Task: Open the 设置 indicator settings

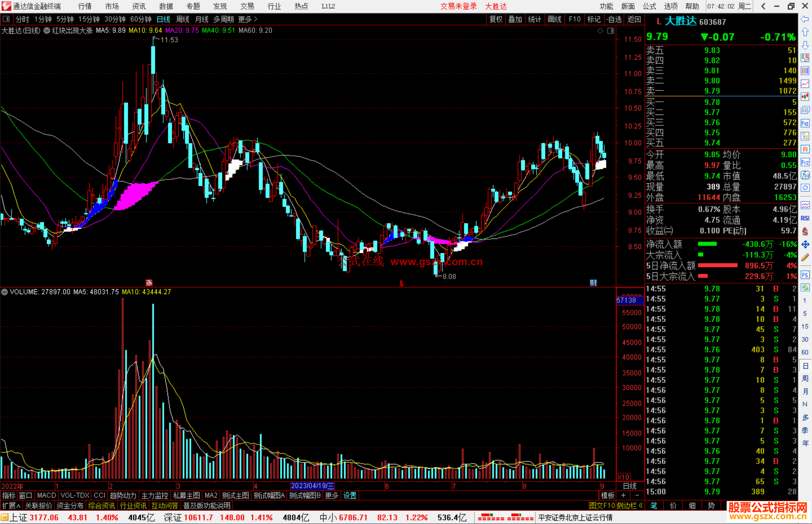Action: pos(350,495)
